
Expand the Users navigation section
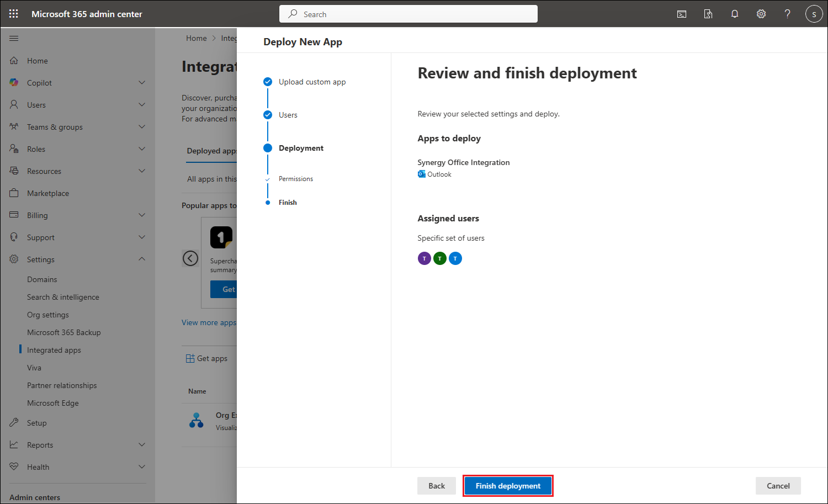click(142, 105)
